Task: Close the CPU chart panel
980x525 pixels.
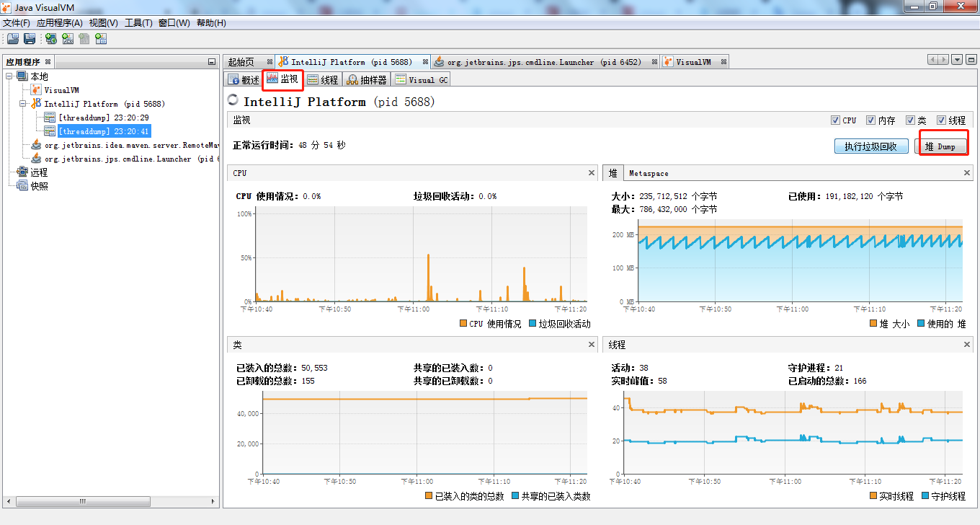Action: pos(592,173)
